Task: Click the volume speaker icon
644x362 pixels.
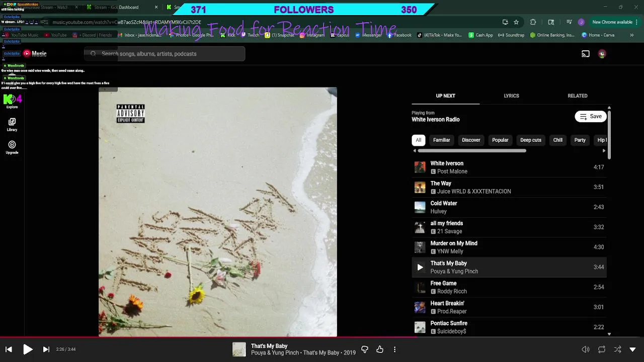Action: [x=586, y=349]
